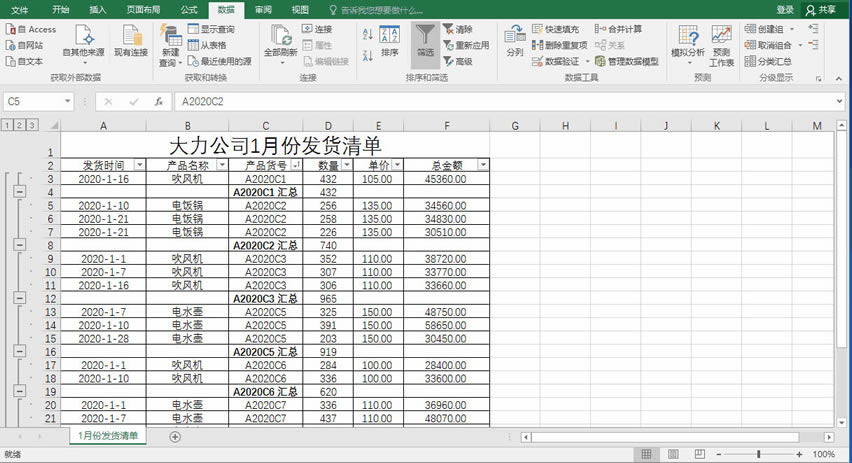Open the 自其他来源 data sources menu
This screenshot has height=463, width=852.
(x=84, y=45)
